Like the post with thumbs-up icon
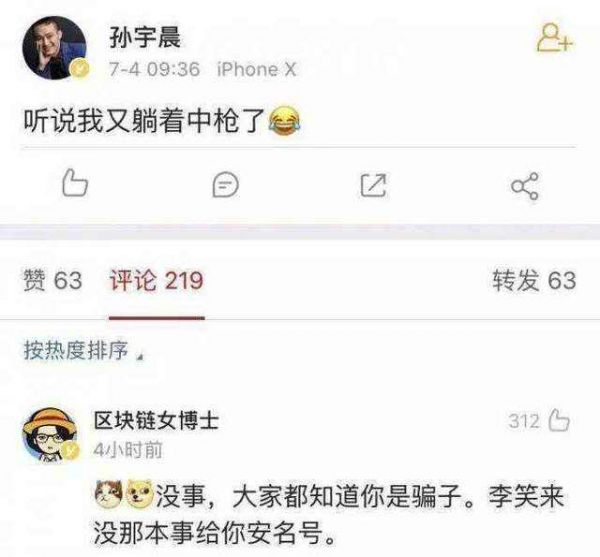The height and width of the screenshot is (557, 600). click(x=75, y=184)
